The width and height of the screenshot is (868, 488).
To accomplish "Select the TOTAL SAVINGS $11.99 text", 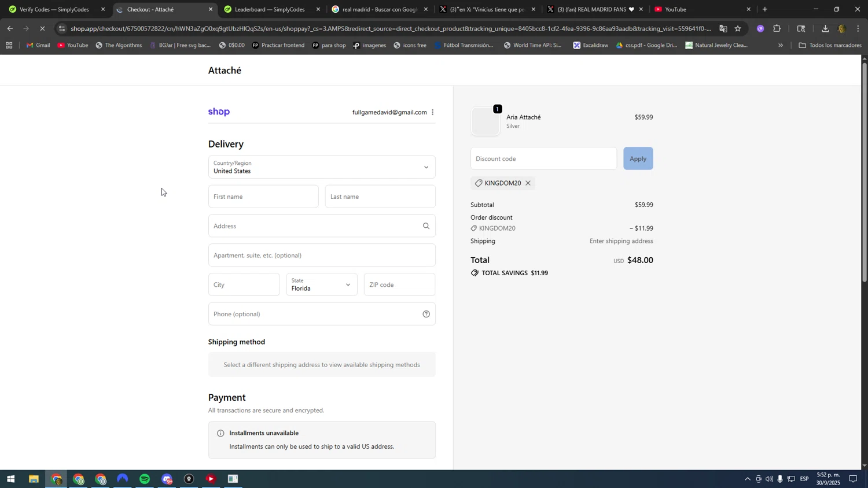I will click(514, 273).
